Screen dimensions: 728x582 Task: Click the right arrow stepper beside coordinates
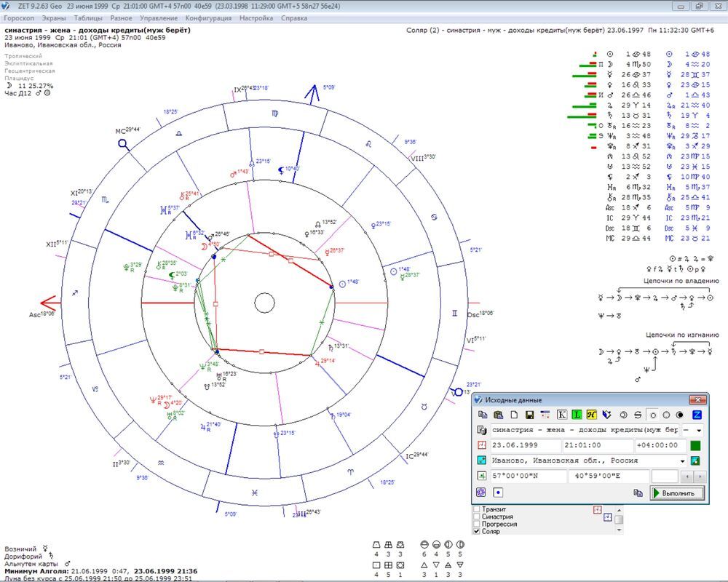point(700,477)
